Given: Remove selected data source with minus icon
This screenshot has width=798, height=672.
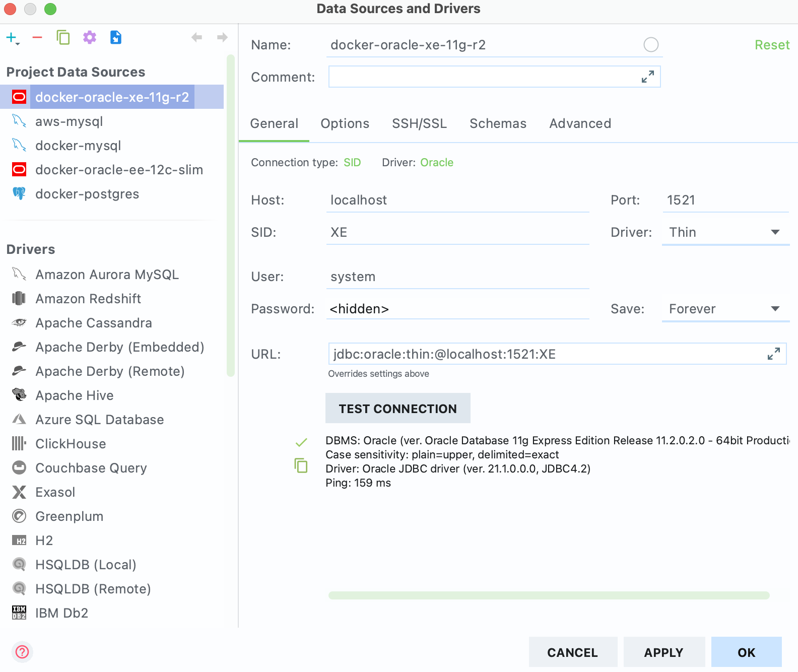Looking at the screenshot, I should (x=37, y=37).
